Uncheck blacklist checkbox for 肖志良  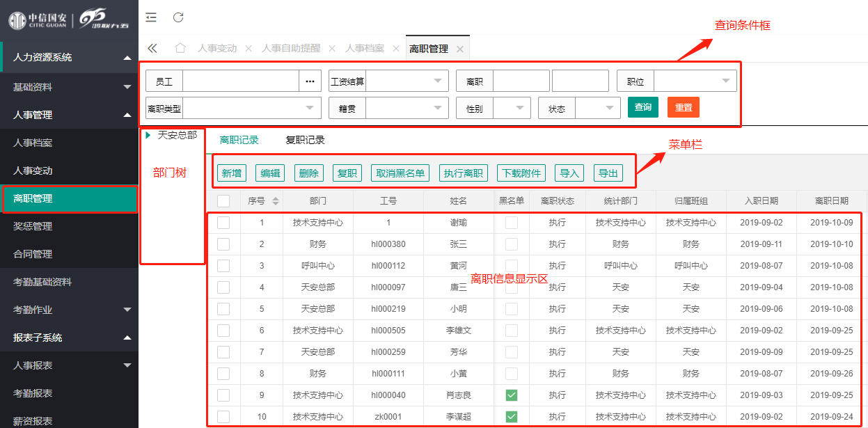tap(512, 395)
